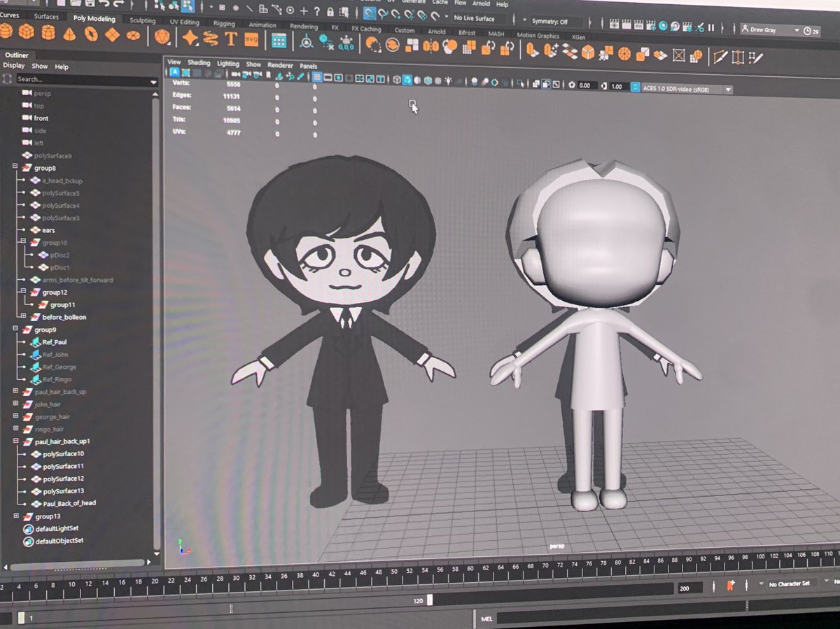Create a polygon plane from the shelf
The width and height of the screenshot is (840, 629).
112,34
